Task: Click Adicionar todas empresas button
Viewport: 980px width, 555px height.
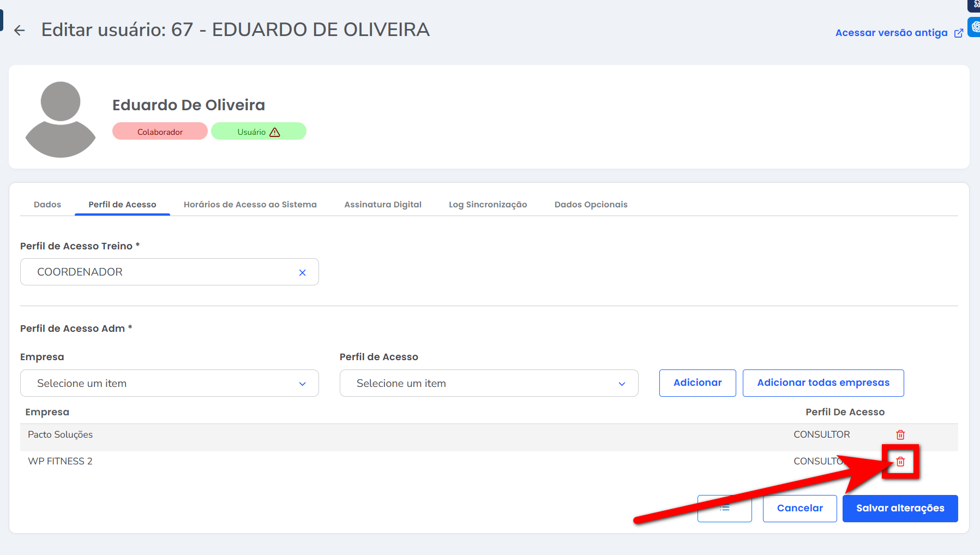Action: pos(822,383)
